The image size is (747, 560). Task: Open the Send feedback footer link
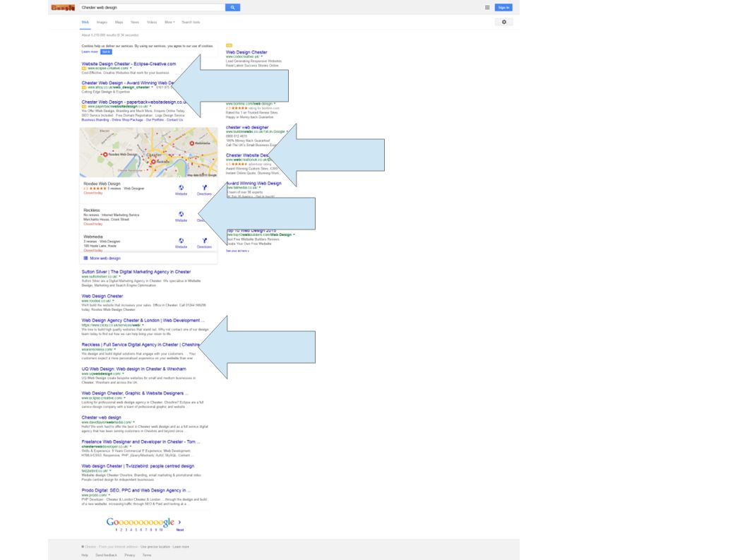[x=106, y=555]
